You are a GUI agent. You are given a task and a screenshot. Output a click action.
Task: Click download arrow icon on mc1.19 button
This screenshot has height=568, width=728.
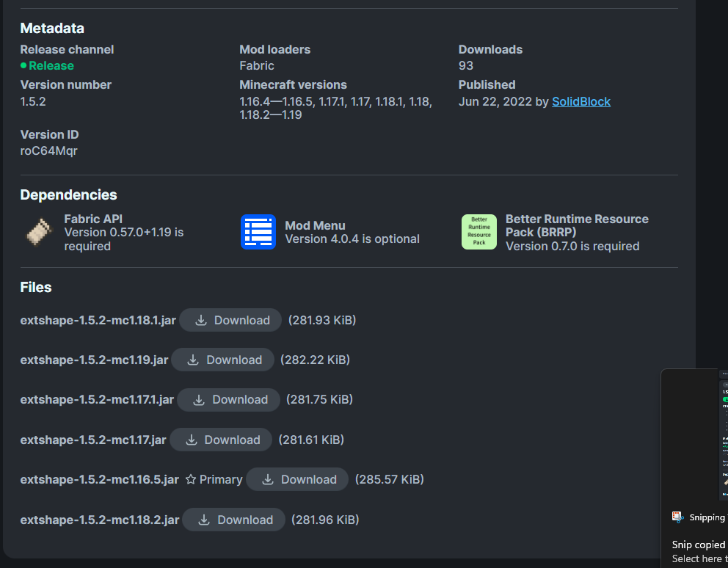193,360
